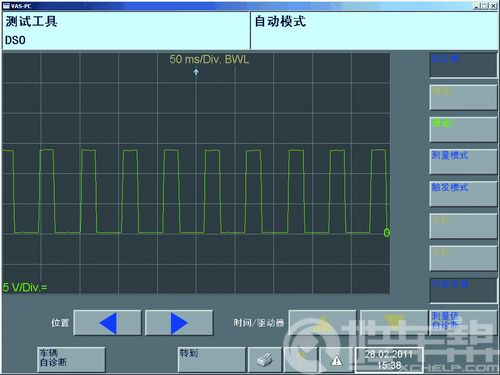The height and width of the screenshot is (375, 500).
Task: Select the light-blue trigger arrow marker atop grid
Action: [x=196, y=72]
